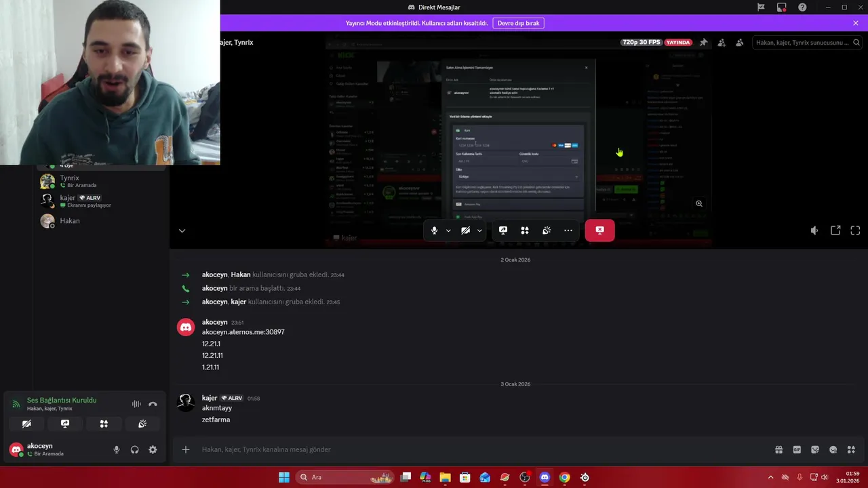Click the zetfarma message text

216,420
